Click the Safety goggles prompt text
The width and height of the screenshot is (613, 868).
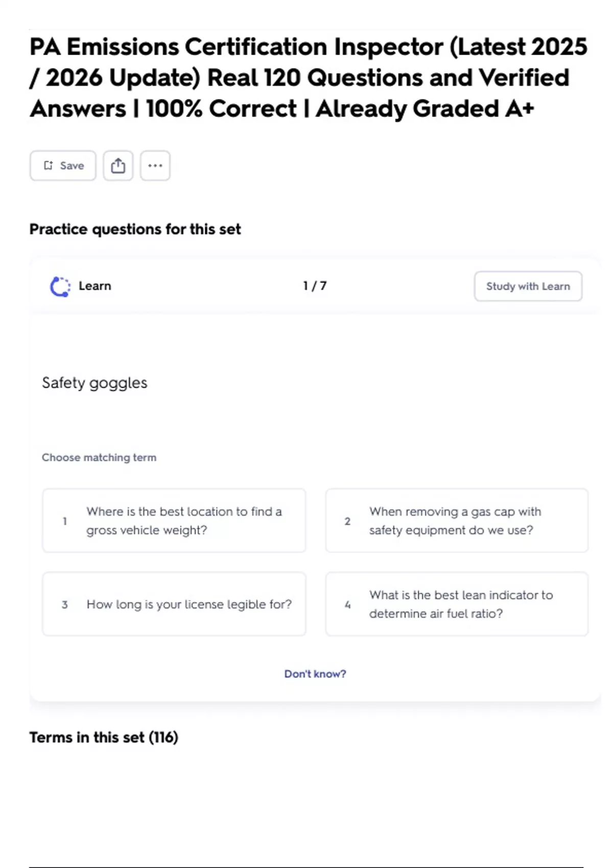coord(95,383)
